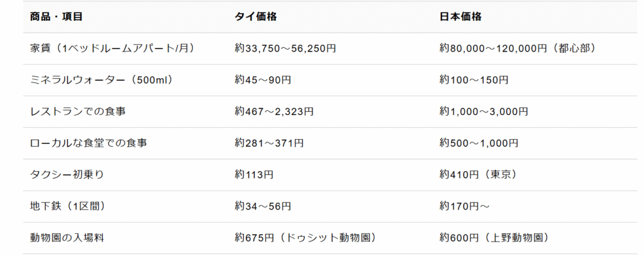The image size is (644, 256).
Task: Select the レストランでの食事 row label
Action: click(x=77, y=111)
